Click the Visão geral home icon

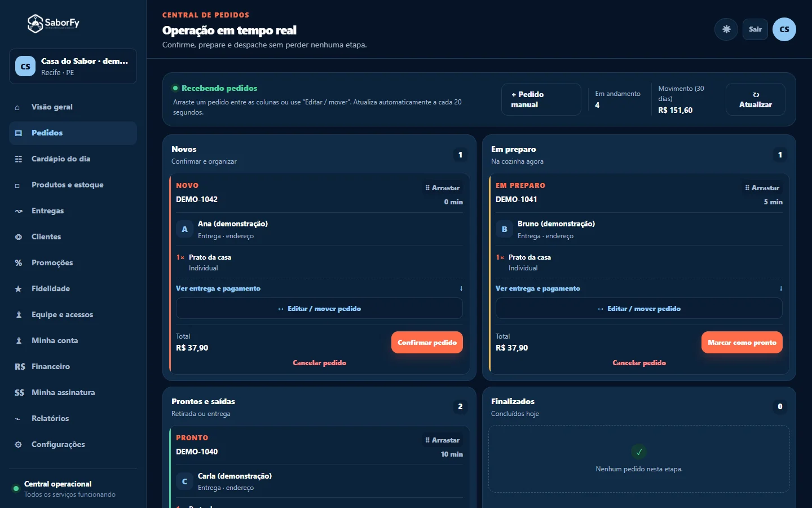click(x=17, y=107)
